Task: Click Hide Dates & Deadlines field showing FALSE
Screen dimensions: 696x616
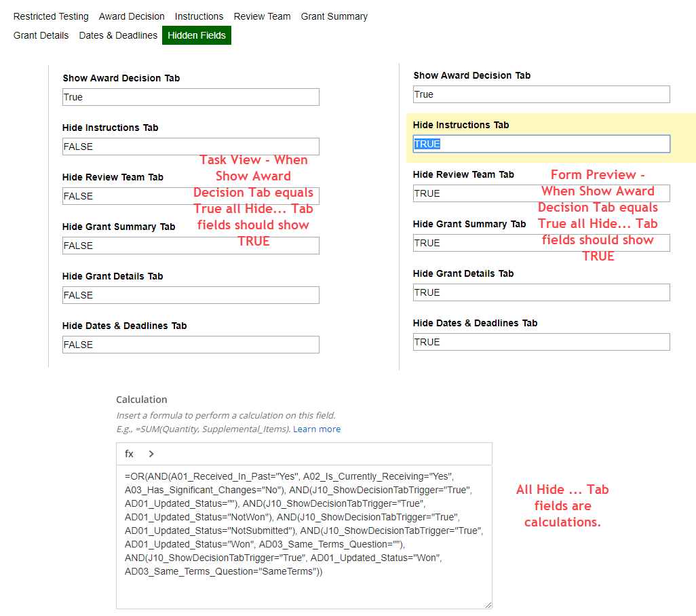Action: [x=191, y=345]
